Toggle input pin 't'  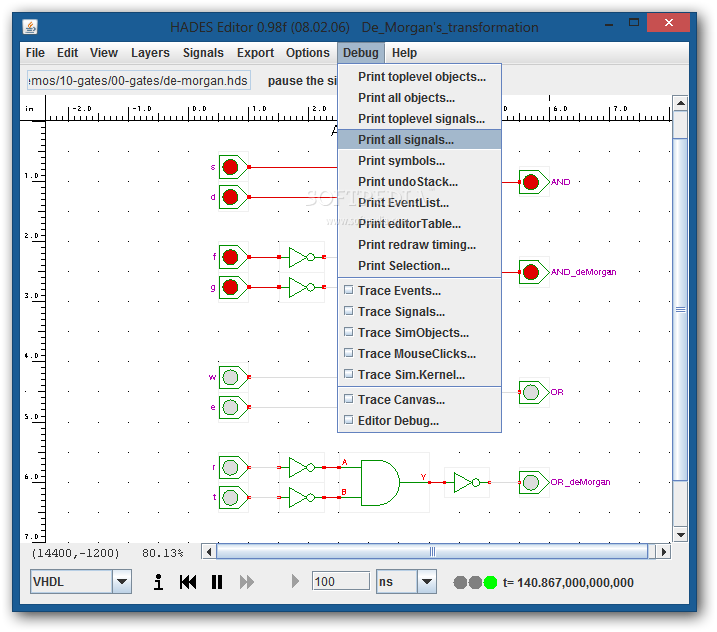(x=230, y=497)
